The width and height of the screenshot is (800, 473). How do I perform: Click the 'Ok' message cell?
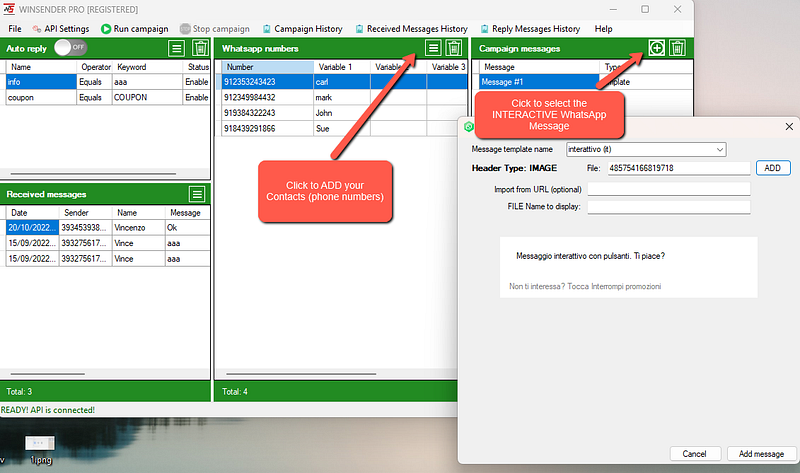pyautogui.click(x=187, y=228)
